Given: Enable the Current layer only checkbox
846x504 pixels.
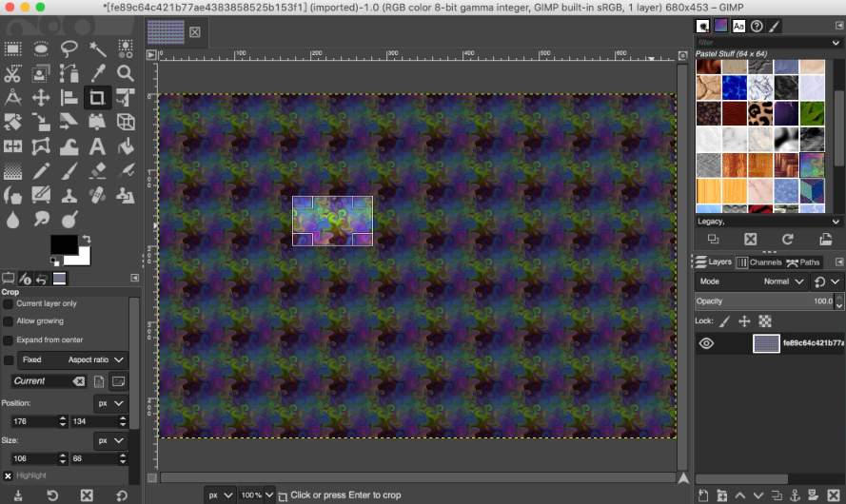Looking at the screenshot, I should (9, 303).
